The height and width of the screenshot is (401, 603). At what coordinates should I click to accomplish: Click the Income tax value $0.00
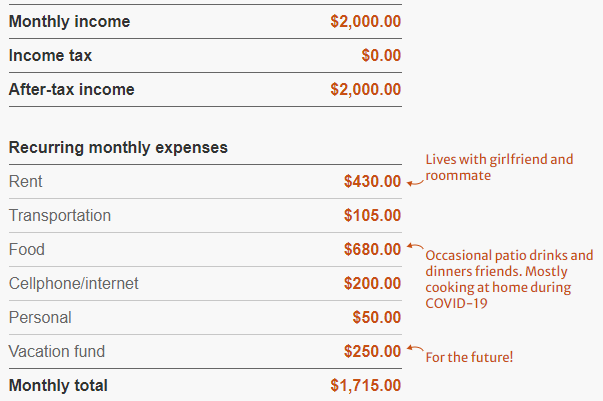pyautogui.click(x=381, y=55)
